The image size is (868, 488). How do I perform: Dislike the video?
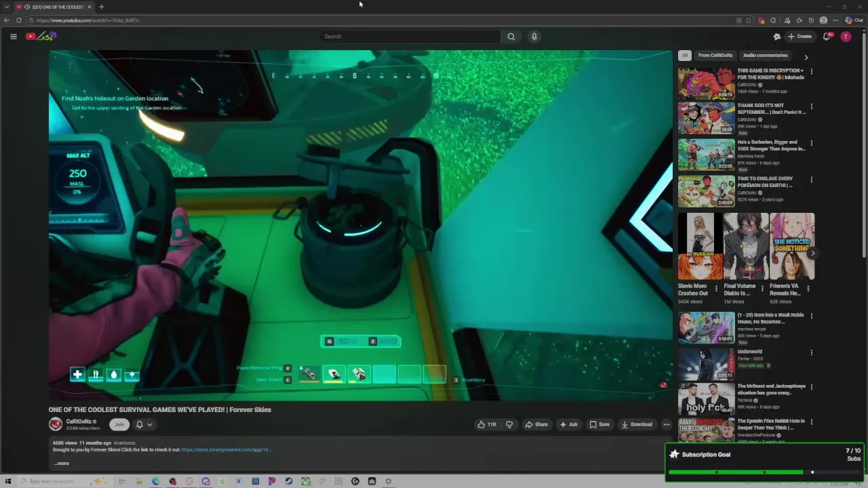point(509,424)
